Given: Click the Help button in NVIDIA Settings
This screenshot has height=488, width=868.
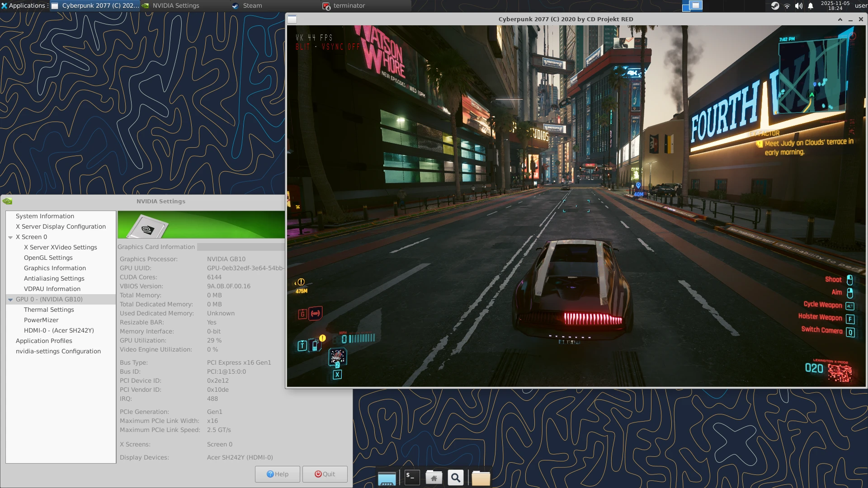Looking at the screenshot, I should click(x=277, y=474).
